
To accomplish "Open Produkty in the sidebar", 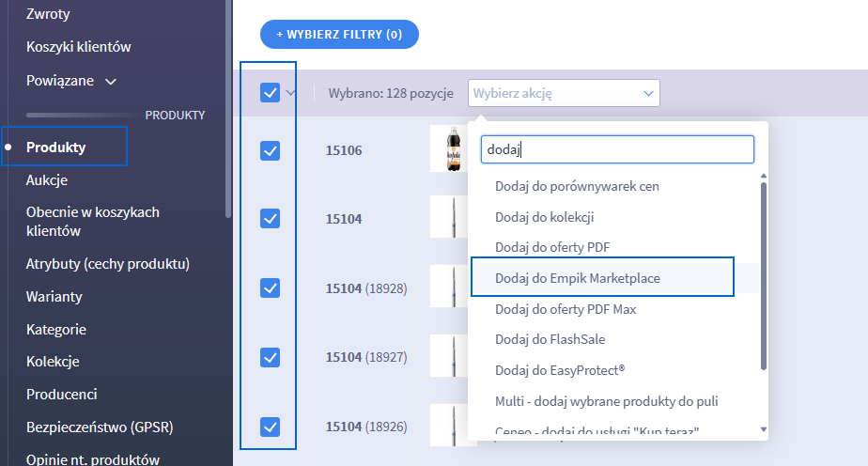I will tap(56, 148).
